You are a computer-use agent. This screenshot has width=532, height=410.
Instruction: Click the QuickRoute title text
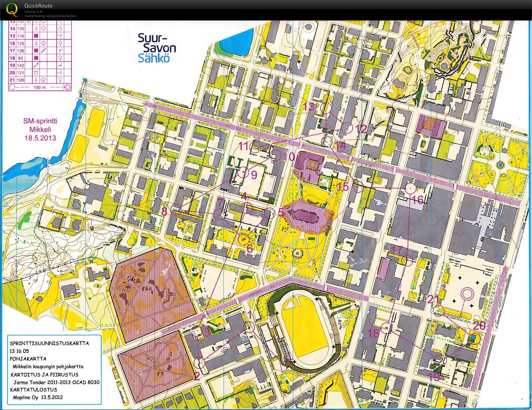(38, 6)
